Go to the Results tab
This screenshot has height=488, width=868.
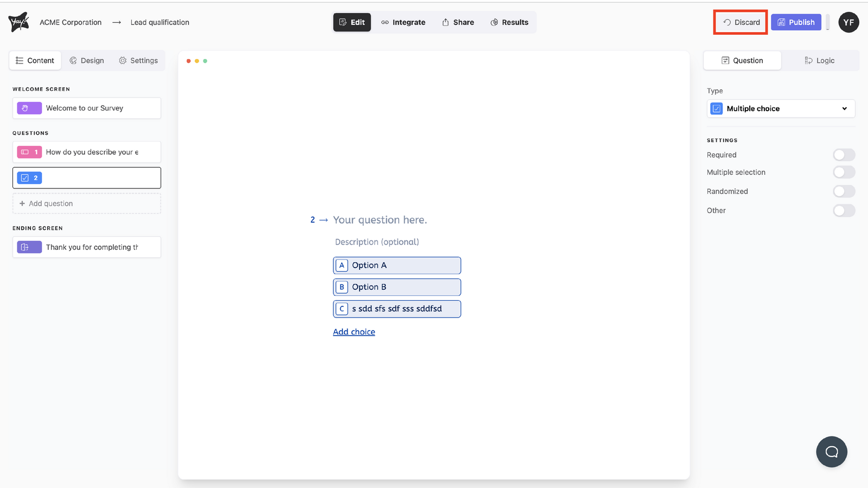point(509,22)
